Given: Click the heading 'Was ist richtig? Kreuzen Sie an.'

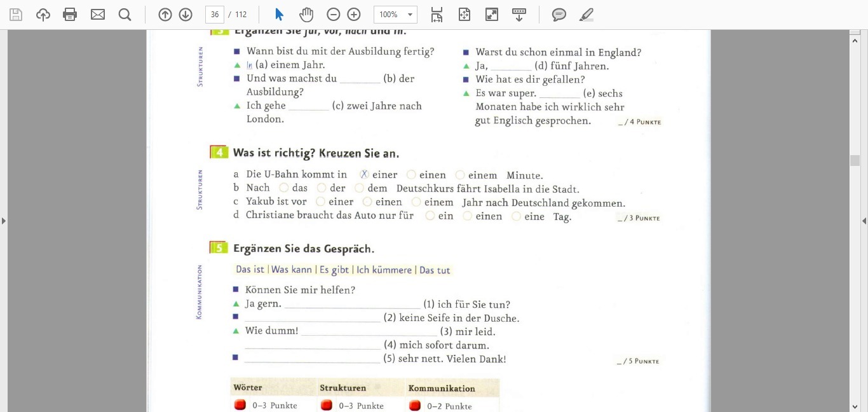Looking at the screenshot, I should point(316,153).
